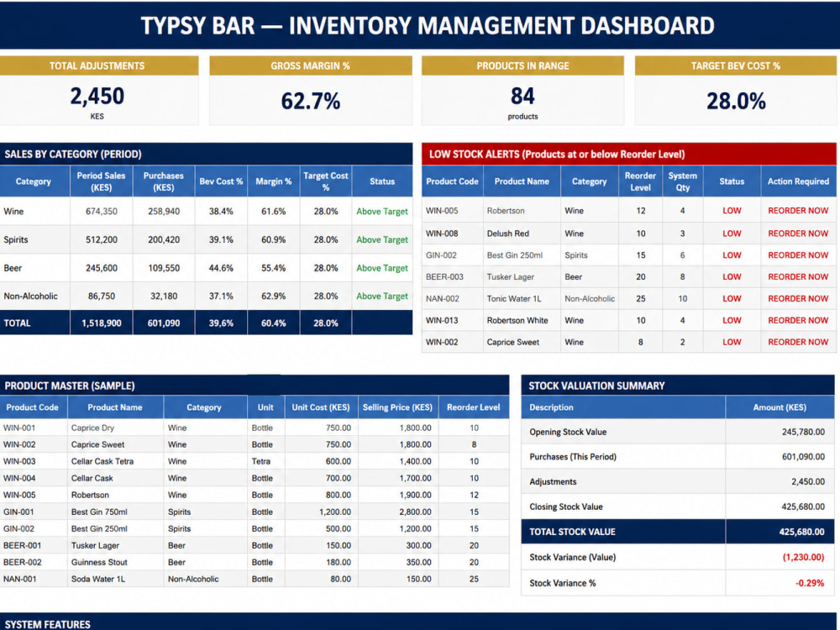This screenshot has width=840, height=630.
Task: Click product code WIN-005 in Low Stock Alerts
Action: (x=442, y=211)
